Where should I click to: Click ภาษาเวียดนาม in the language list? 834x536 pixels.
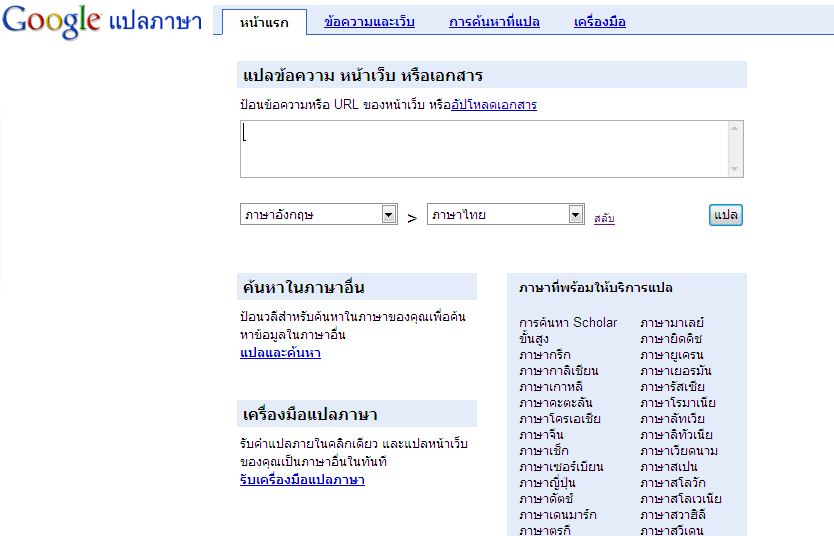coord(679,450)
